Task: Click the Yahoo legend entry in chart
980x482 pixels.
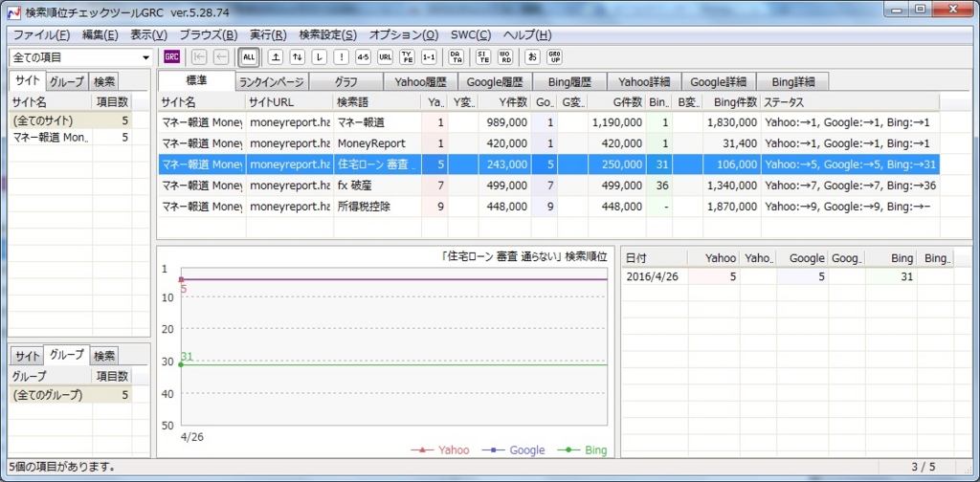Action: (440, 450)
